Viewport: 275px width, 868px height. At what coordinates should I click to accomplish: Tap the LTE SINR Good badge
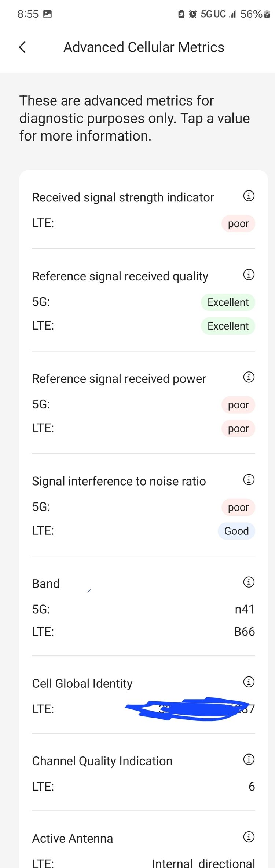(236, 531)
